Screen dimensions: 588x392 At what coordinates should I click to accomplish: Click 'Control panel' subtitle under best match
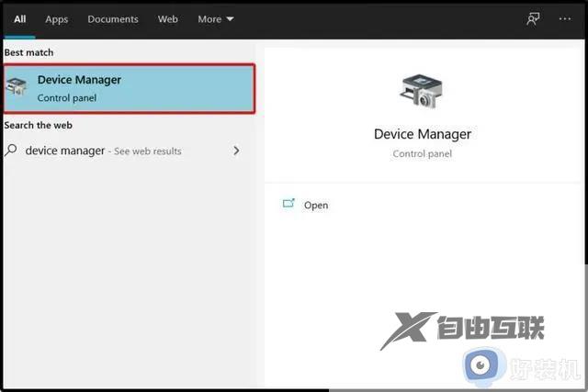[x=67, y=98]
